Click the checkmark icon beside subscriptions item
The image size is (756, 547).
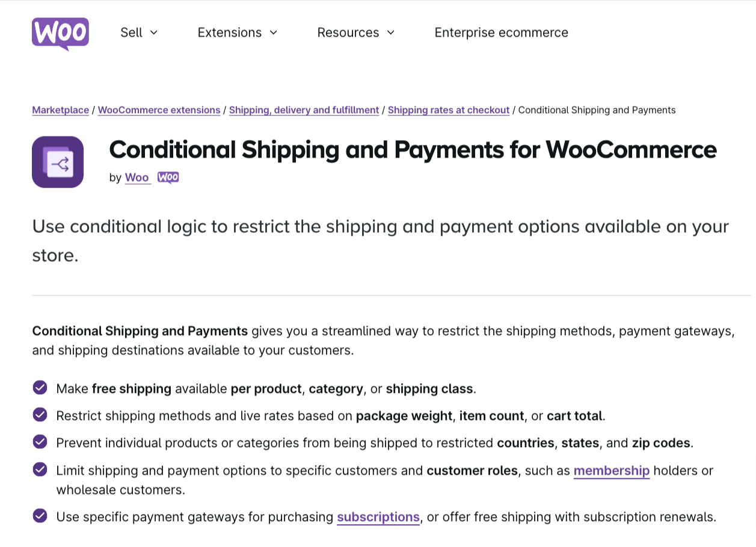[x=40, y=516]
